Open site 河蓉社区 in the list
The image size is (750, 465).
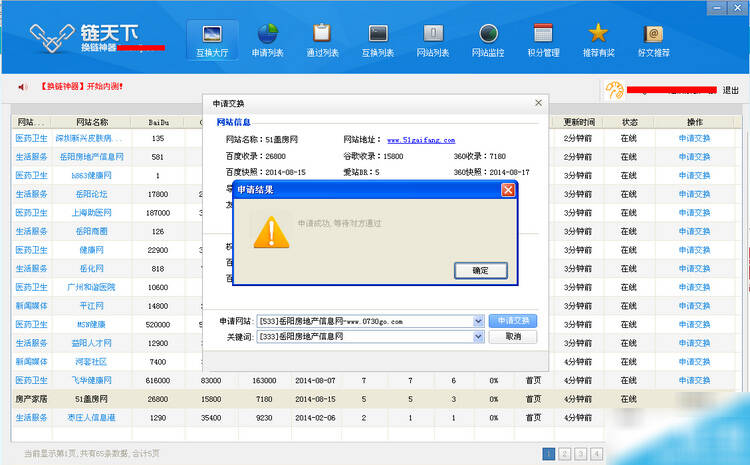tap(91, 362)
